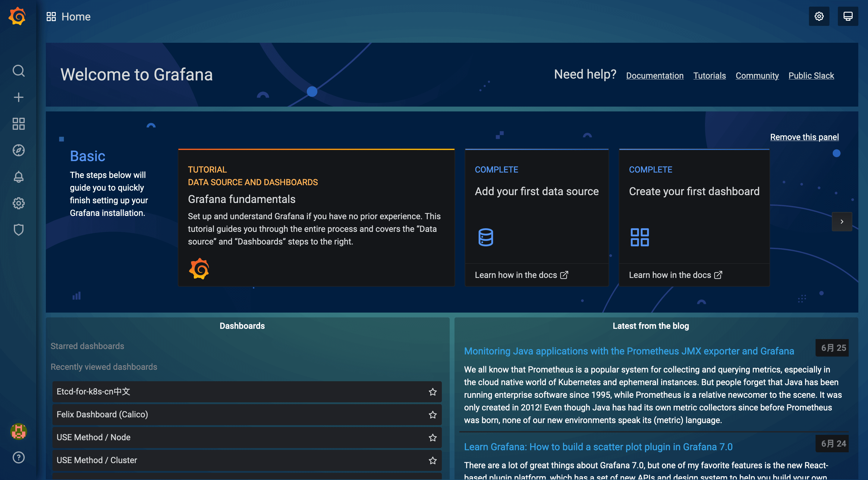This screenshot has height=480, width=868.
Task: Star the Felix Dashboard Calico entry
Action: tap(432, 414)
